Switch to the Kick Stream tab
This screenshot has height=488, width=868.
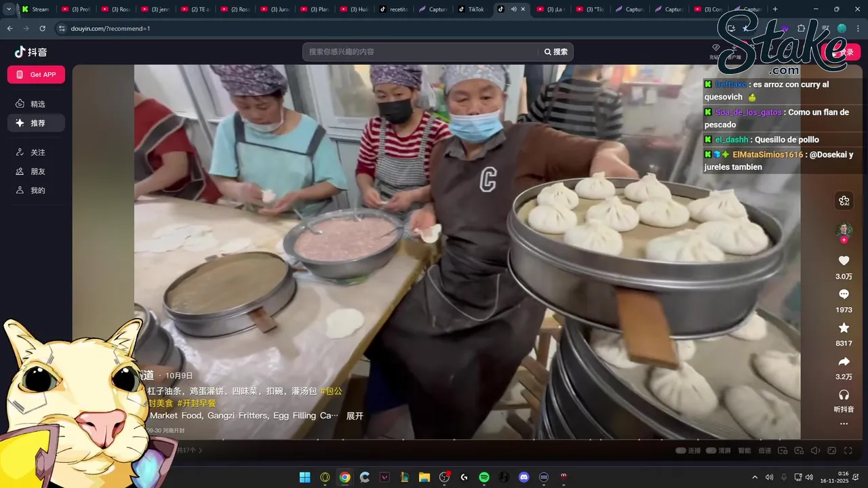(x=35, y=9)
